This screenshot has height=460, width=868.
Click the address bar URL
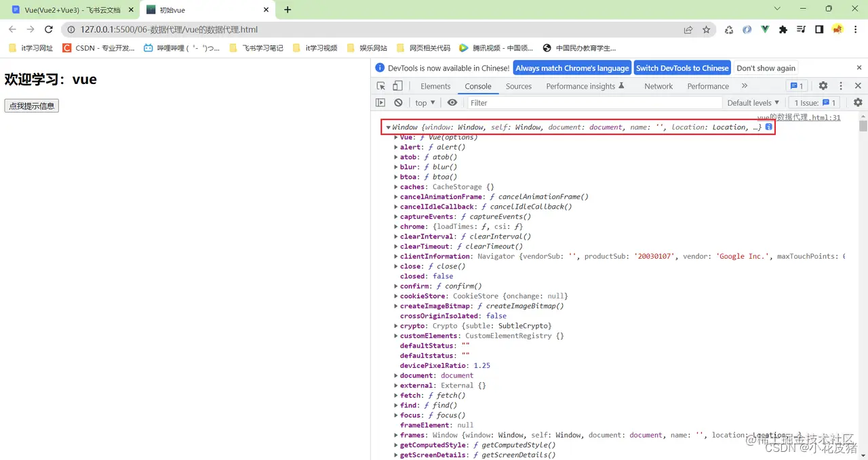[x=169, y=29]
